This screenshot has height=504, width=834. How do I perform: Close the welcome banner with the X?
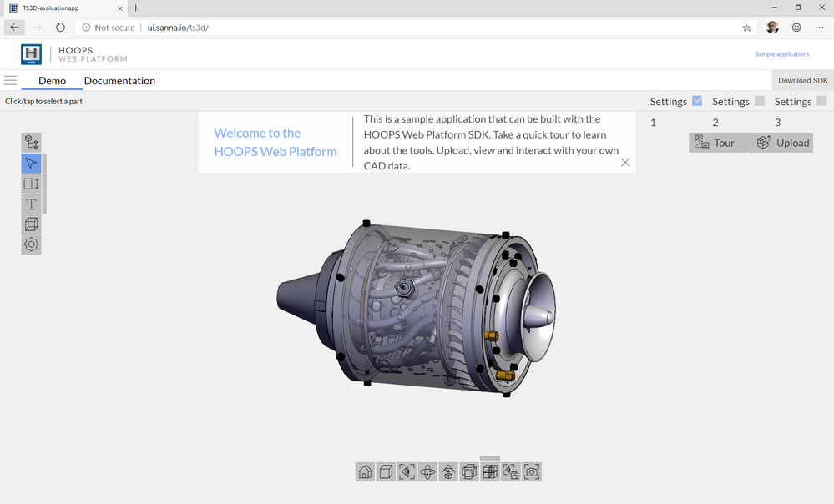(625, 163)
